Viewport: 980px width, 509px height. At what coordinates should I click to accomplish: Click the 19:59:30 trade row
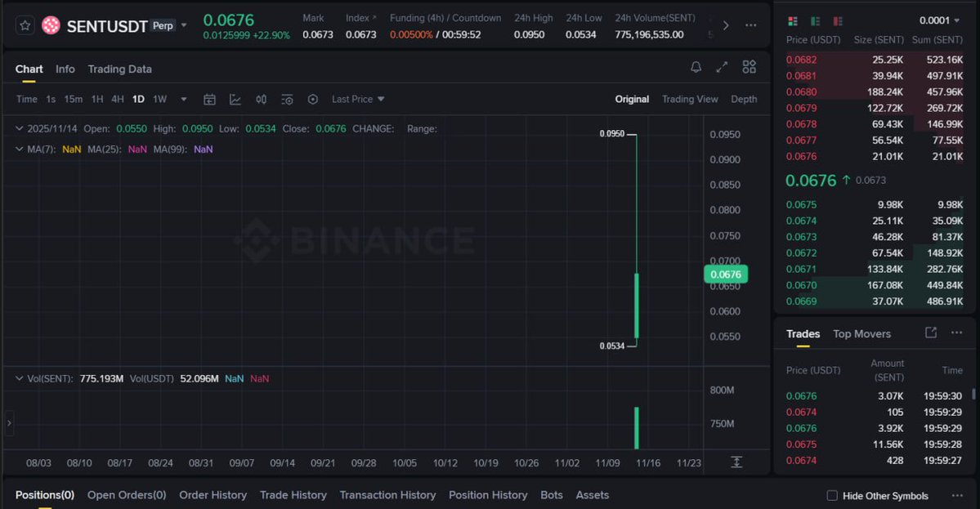tap(875, 396)
